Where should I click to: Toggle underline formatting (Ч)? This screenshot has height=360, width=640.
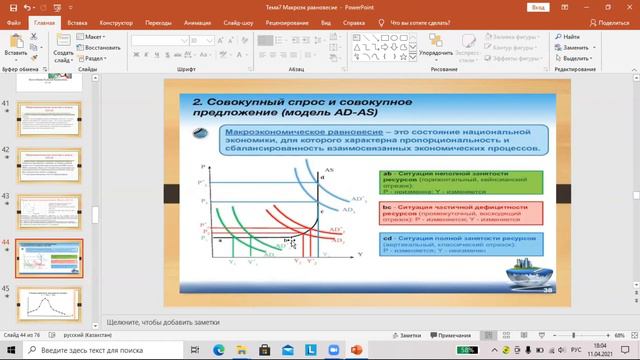click(157, 55)
